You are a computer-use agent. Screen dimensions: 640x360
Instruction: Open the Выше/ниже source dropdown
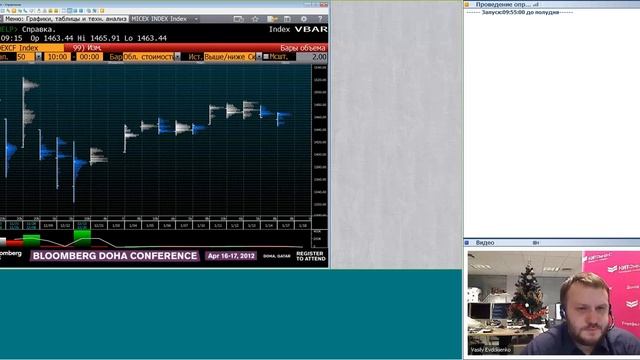tap(230, 57)
